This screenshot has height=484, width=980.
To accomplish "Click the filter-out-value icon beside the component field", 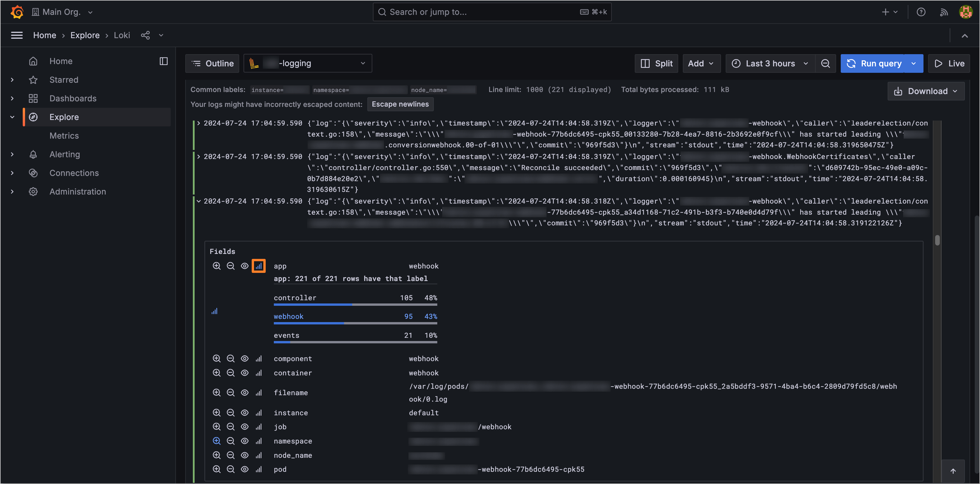I will (230, 358).
